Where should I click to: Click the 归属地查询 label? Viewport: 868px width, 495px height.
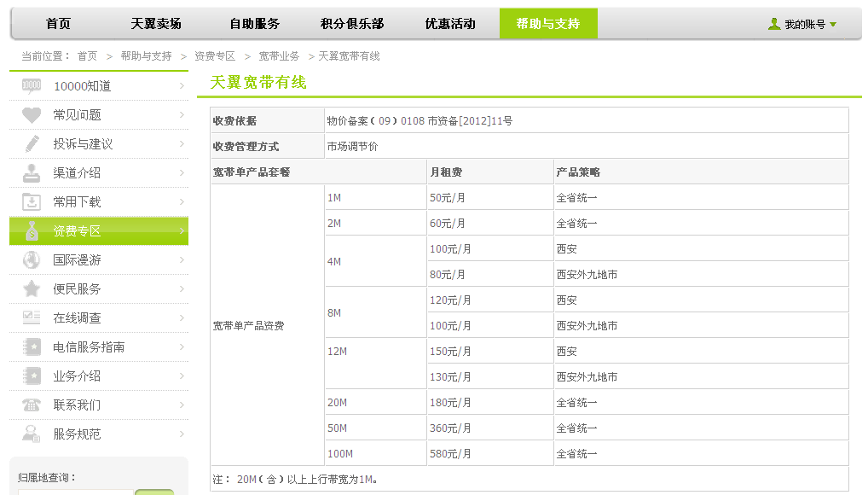(47, 477)
